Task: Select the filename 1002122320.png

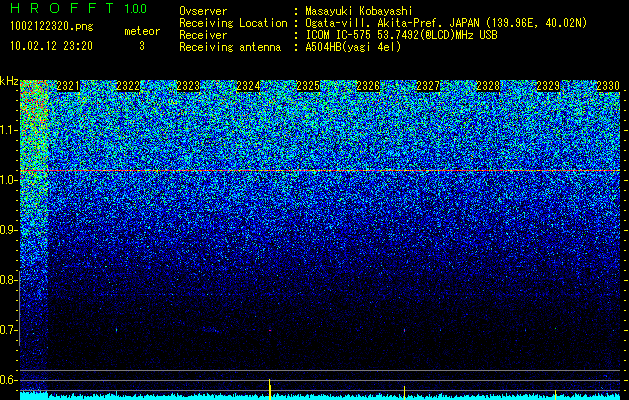Action: click(51, 26)
